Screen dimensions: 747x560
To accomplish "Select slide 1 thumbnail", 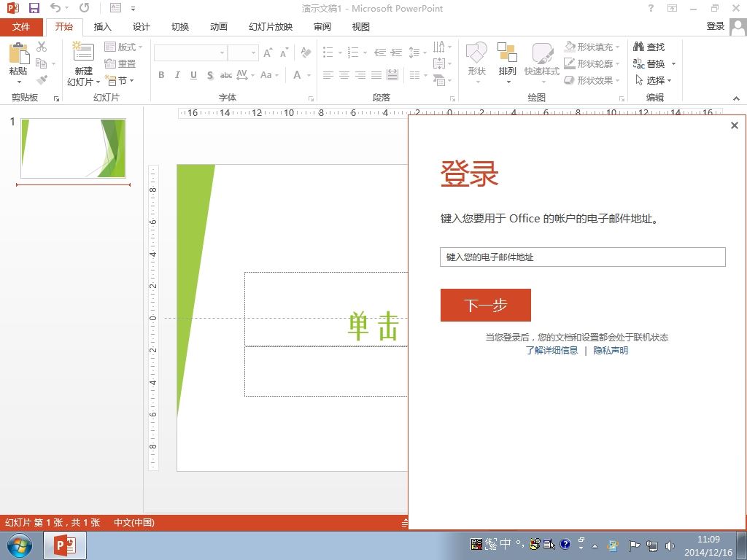I will (x=73, y=148).
